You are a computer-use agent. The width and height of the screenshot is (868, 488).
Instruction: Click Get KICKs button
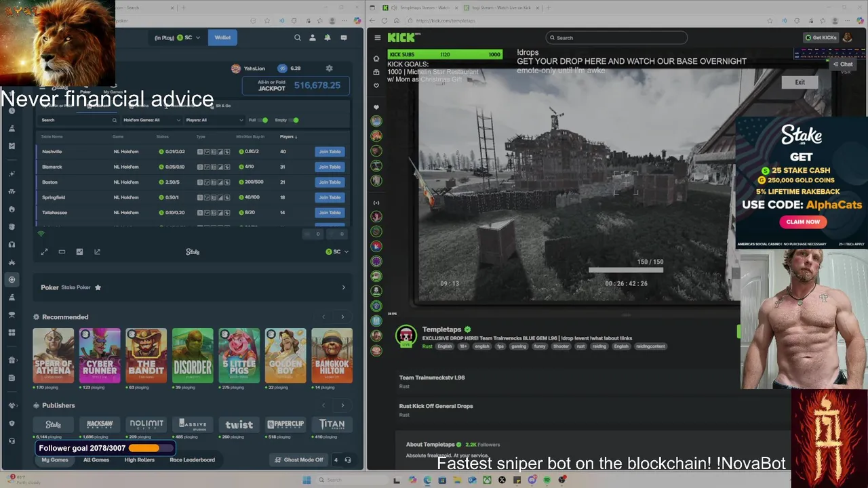click(821, 38)
